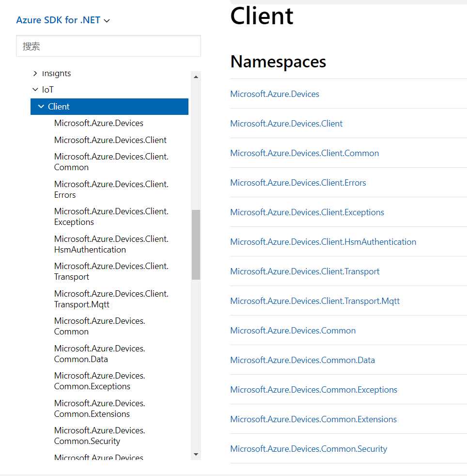Select Microsoft.Azure.Devices in the sidebar tree
This screenshot has width=467, height=476.
point(99,123)
